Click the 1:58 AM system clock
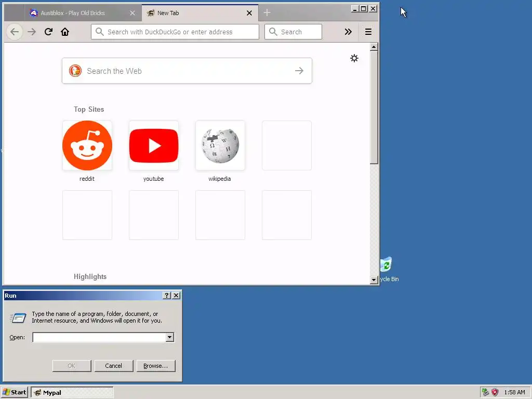532x399 pixels. pyautogui.click(x=514, y=392)
